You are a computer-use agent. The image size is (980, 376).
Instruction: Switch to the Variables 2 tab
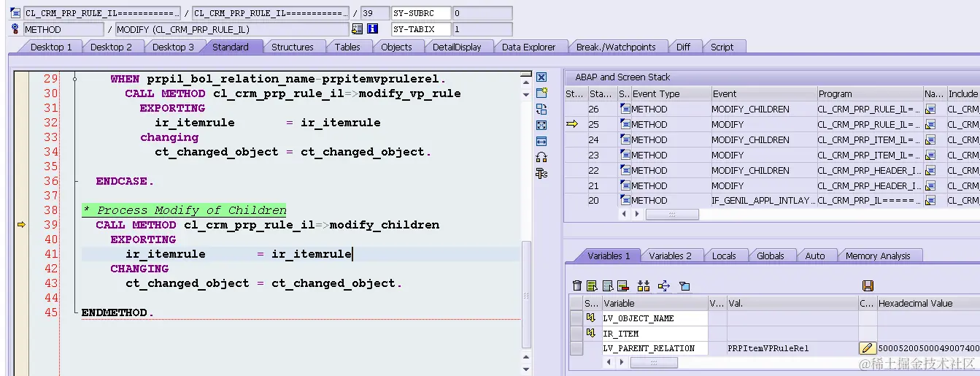[x=670, y=256]
